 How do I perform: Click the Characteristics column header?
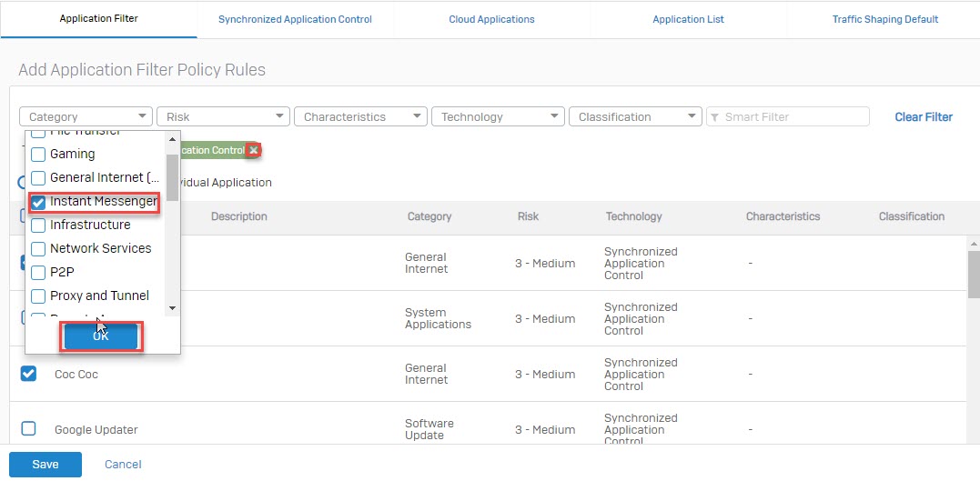coord(783,216)
